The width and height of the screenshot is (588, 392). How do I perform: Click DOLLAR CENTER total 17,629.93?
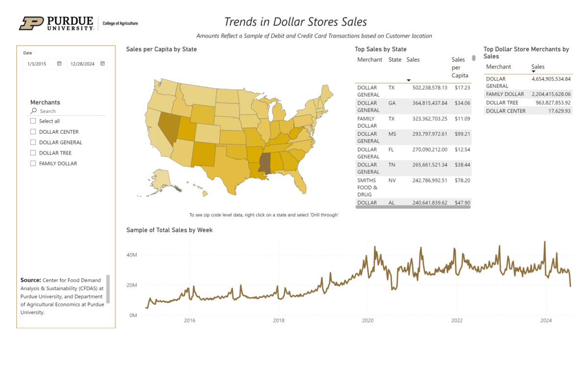(x=560, y=111)
